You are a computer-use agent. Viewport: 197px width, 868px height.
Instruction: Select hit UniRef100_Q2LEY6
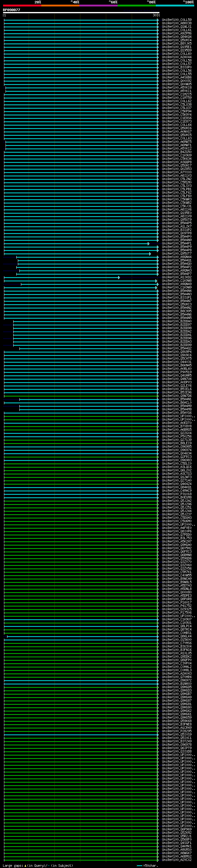click(x=176, y=386)
